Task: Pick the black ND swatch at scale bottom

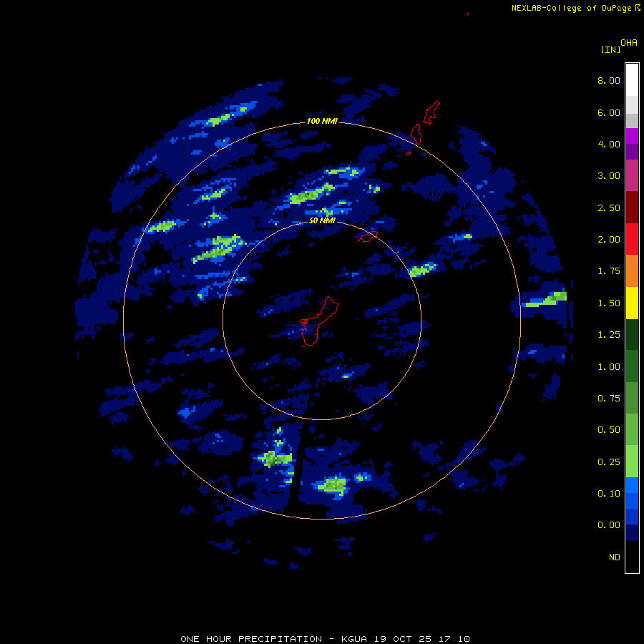Action: pos(632,557)
